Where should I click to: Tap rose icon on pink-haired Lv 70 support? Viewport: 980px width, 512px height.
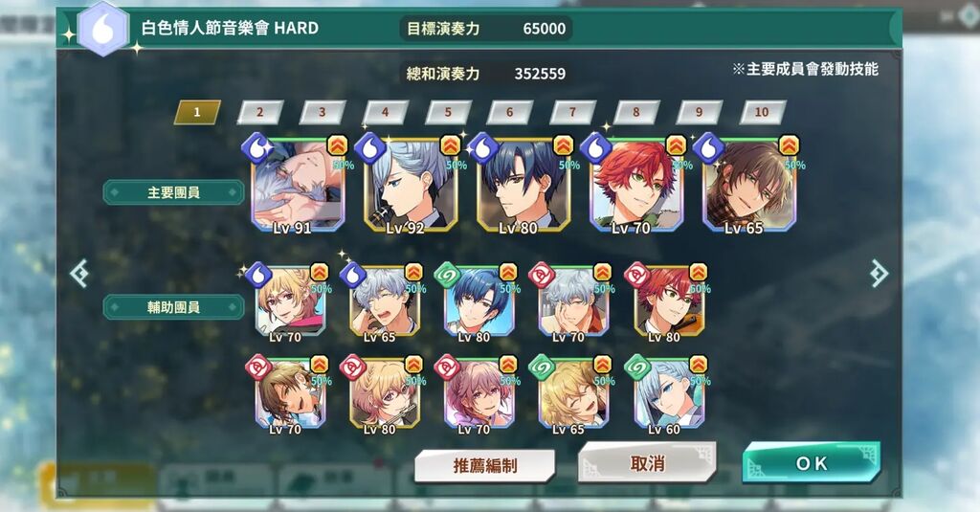point(447,367)
